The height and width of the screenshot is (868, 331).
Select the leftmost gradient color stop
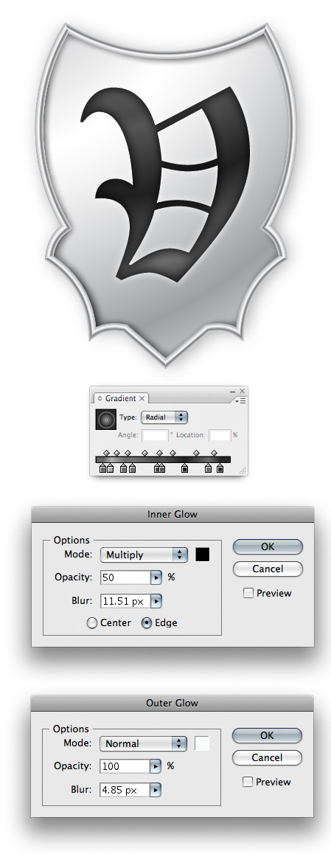[103, 469]
